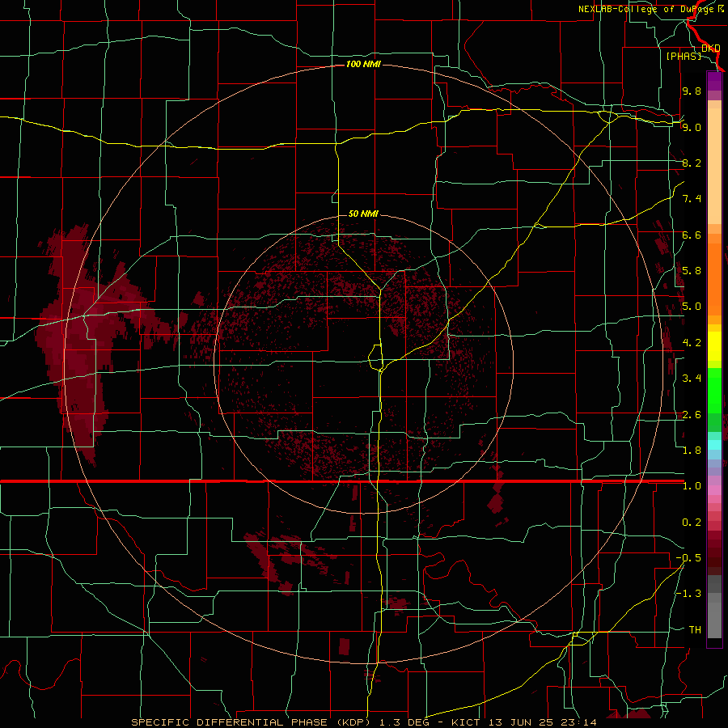The width and height of the screenshot is (728, 728).
Task: Click the cyan segment of the color bar
Action: pyautogui.click(x=714, y=445)
